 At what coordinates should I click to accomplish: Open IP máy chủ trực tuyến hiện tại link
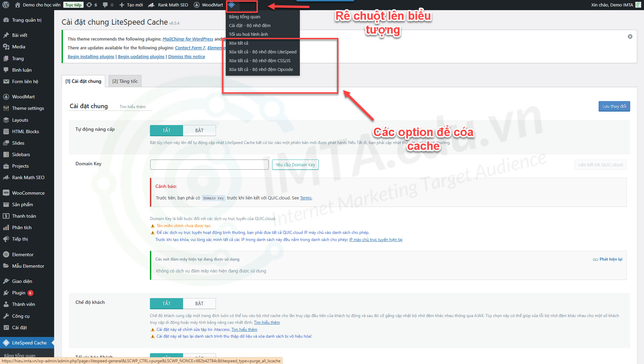pos(376,240)
